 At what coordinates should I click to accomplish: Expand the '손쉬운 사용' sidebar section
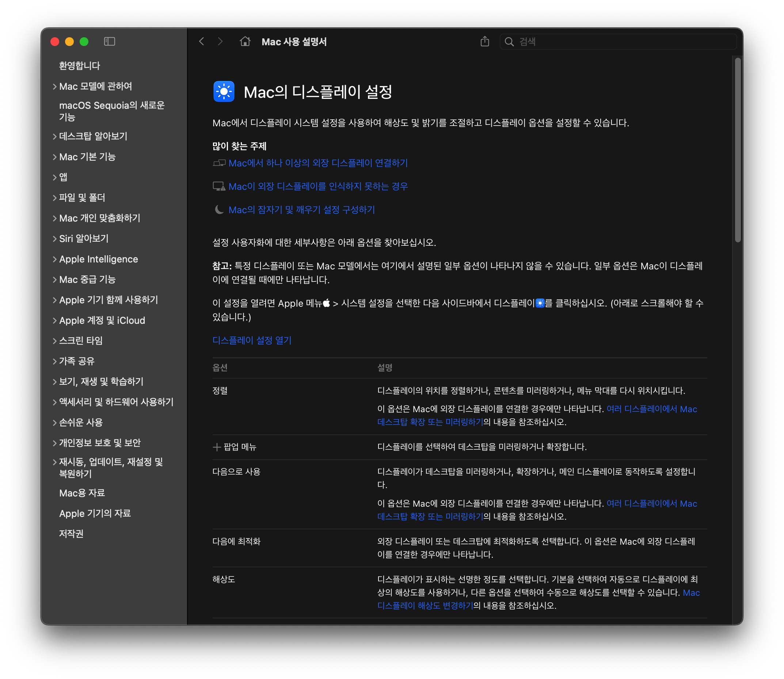[x=54, y=423]
